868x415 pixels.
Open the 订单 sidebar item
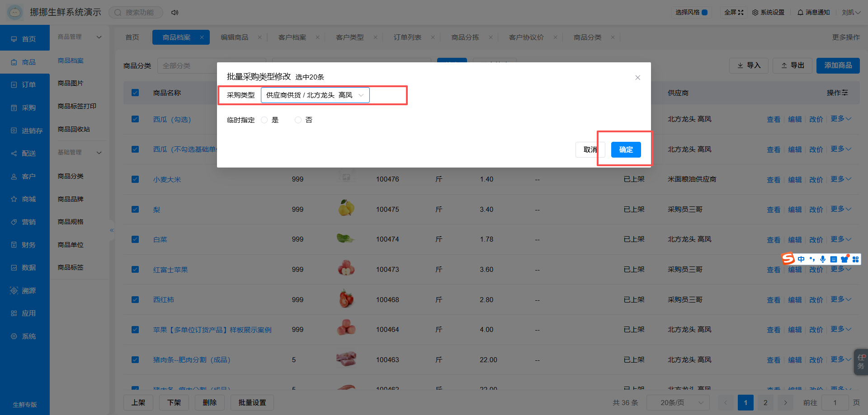(25, 85)
